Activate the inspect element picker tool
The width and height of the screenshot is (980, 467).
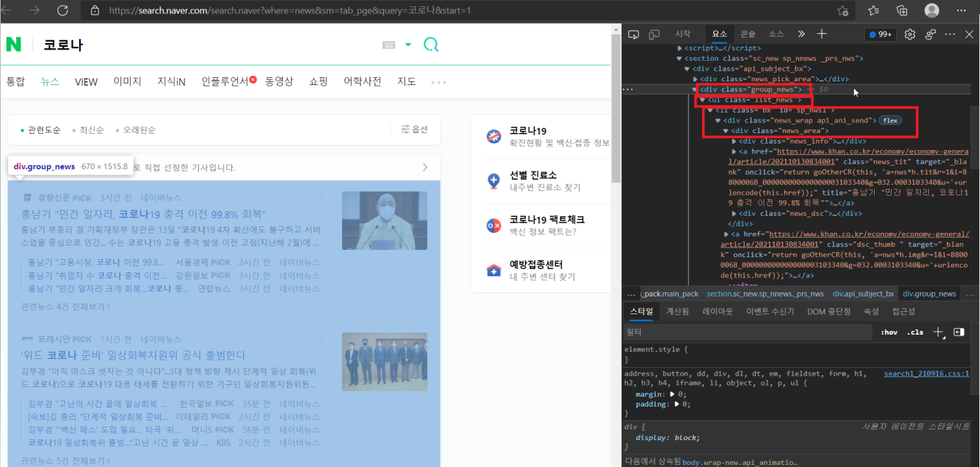(x=634, y=34)
